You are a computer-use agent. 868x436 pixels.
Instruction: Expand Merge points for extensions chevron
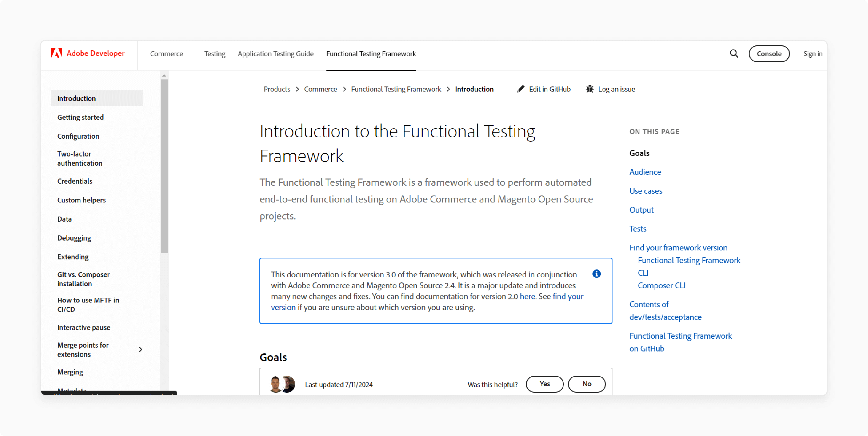[x=140, y=350]
